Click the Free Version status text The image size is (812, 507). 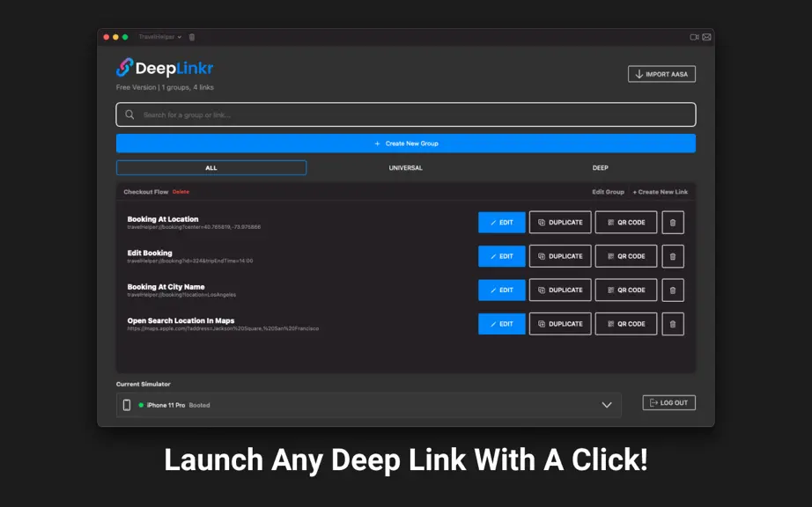point(165,87)
